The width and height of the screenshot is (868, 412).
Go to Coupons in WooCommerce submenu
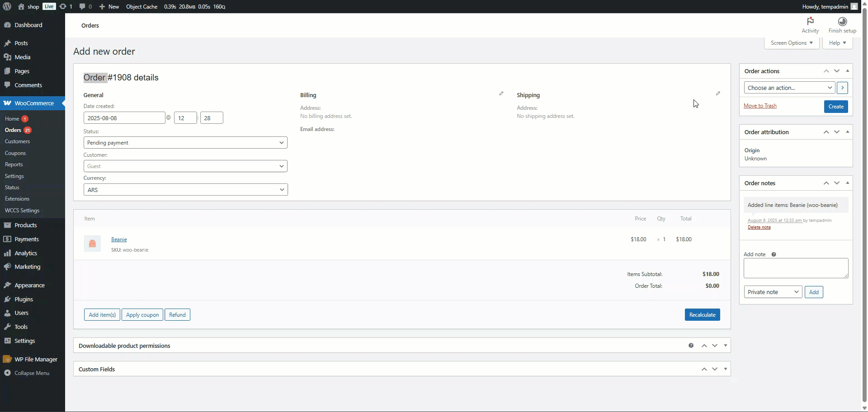(x=15, y=153)
